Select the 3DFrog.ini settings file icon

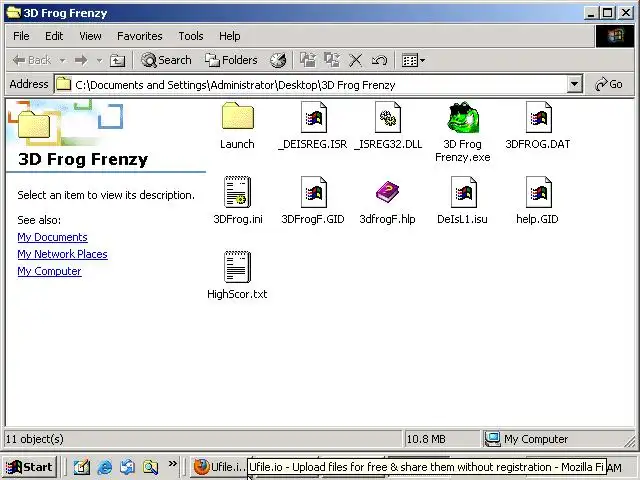[x=238, y=192]
